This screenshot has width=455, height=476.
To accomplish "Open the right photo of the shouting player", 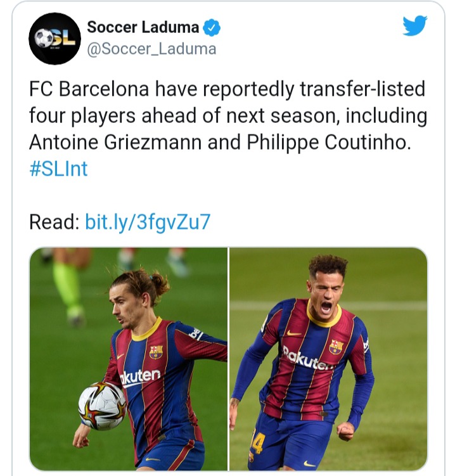I will [x=328, y=359].
